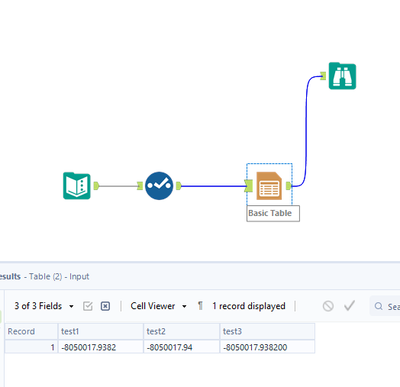Click the Input Data output anchor
The height and width of the screenshot is (387, 400).
[96, 186]
